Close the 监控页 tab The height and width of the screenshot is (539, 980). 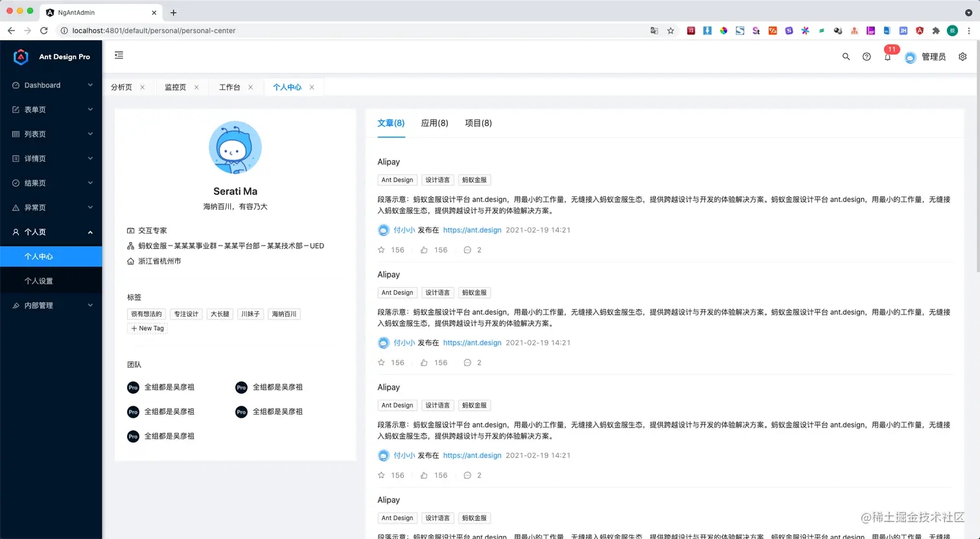[196, 87]
